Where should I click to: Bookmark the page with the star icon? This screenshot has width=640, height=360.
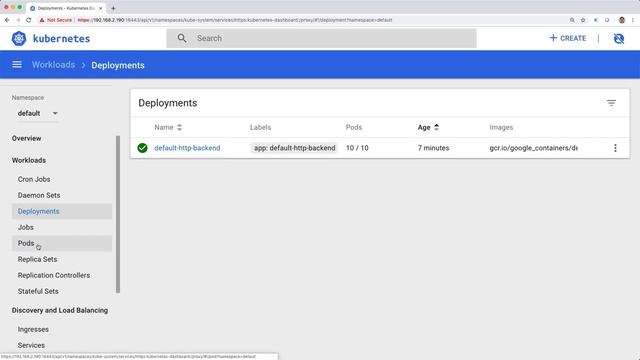coord(583,20)
